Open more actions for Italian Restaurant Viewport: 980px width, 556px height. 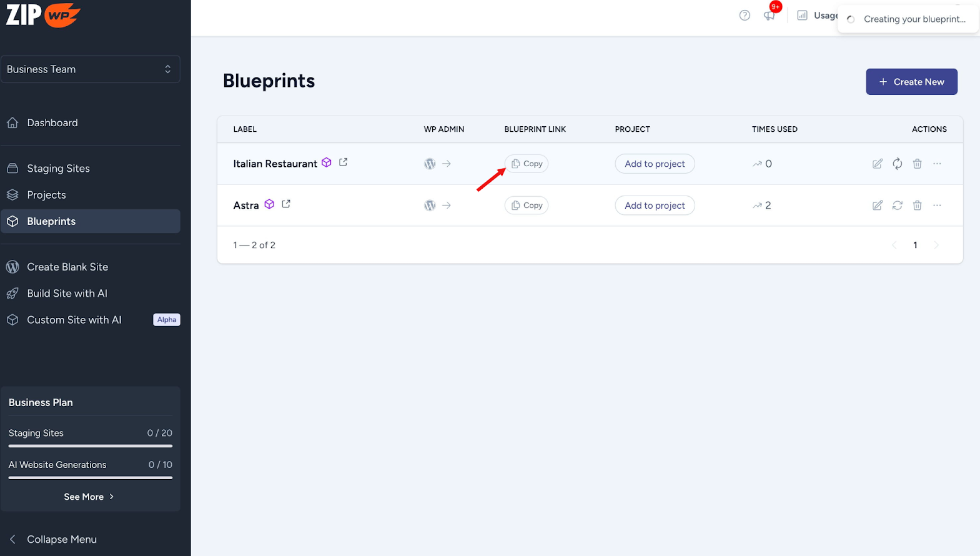click(x=937, y=164)
